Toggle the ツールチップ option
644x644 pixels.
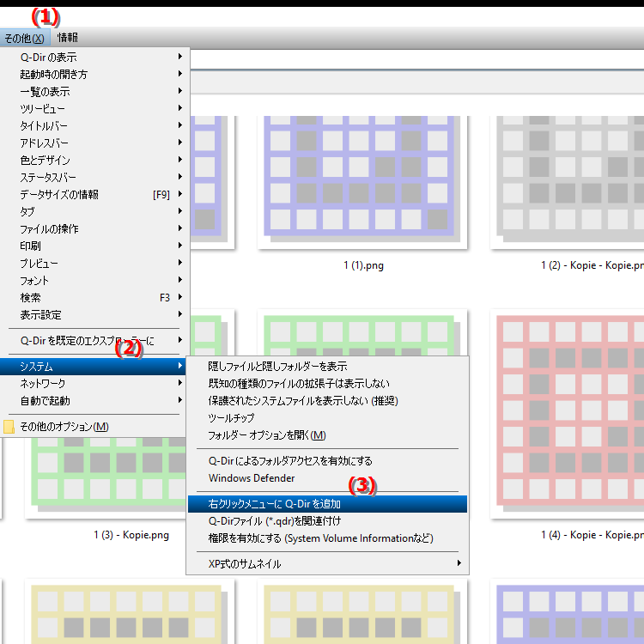pos(327,418)
